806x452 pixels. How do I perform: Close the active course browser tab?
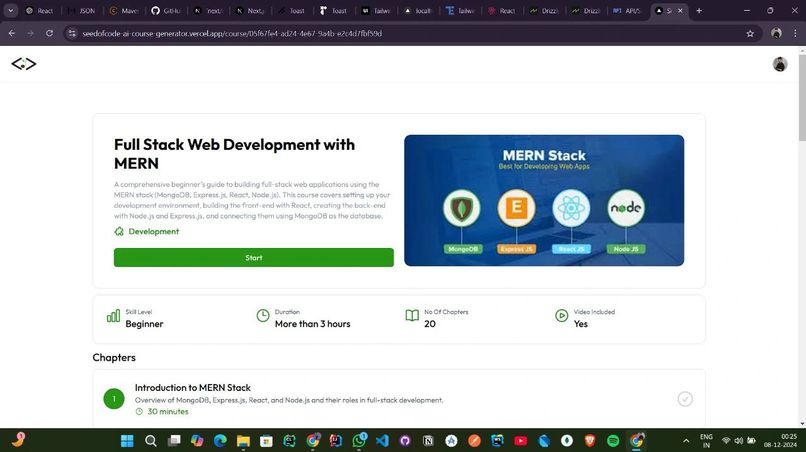click(x=681, y=10)
